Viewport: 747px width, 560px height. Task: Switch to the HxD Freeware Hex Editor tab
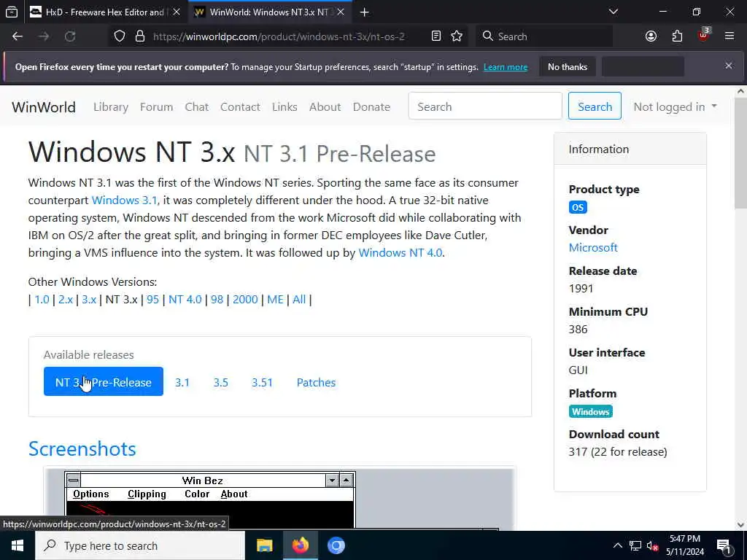point(105,12)
